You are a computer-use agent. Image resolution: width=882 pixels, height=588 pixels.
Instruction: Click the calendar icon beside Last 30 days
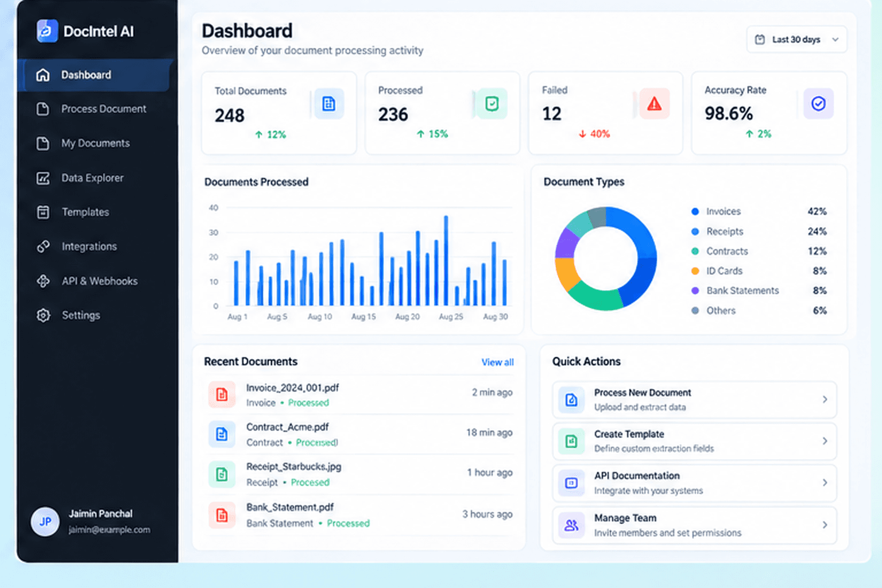pos(760,40)
